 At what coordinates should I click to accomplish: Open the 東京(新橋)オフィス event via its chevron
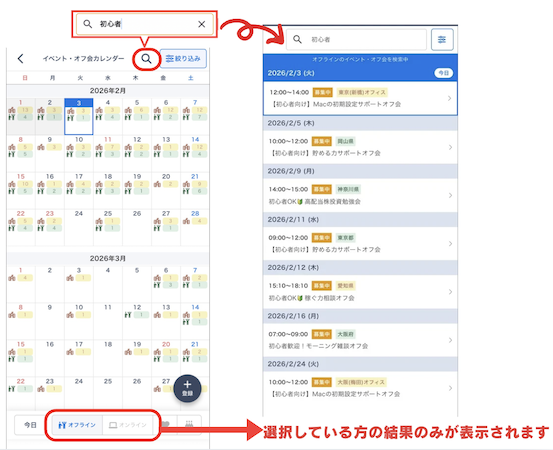pos(449,98)
